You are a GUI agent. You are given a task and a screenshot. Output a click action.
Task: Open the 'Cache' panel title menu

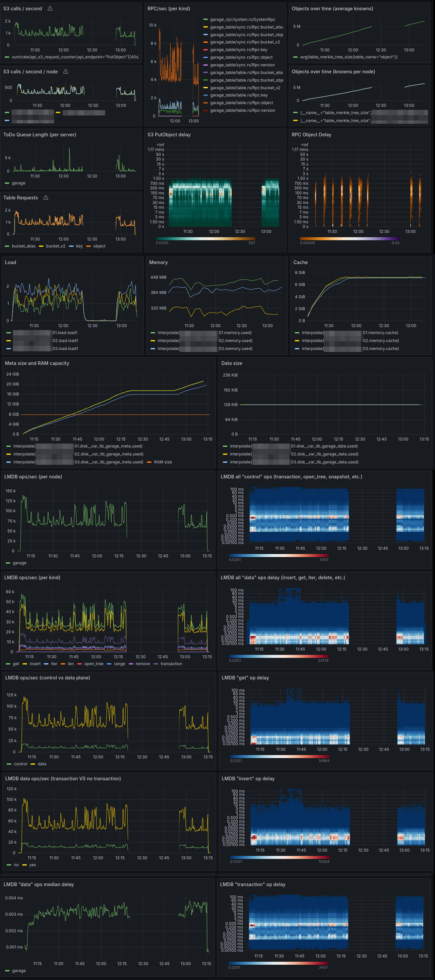[300, 262]
